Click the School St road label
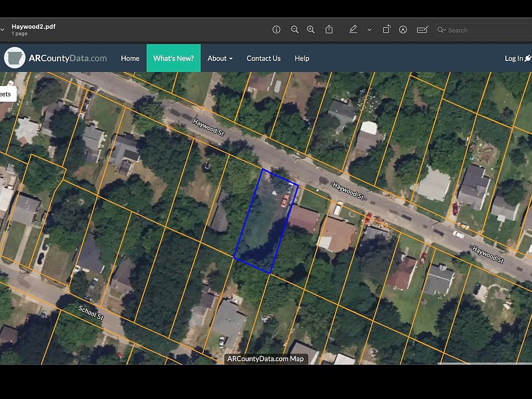Screen dimensions: 532x399 point(90,313)
